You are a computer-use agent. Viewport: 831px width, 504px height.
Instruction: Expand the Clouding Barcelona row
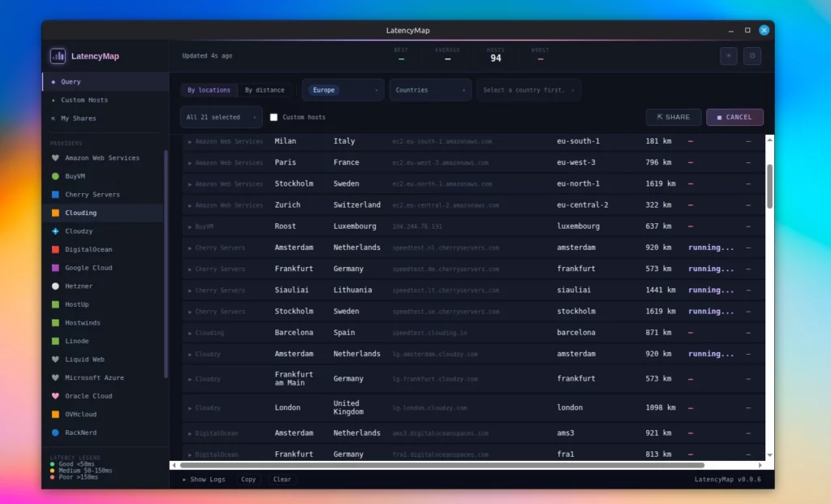190,333
